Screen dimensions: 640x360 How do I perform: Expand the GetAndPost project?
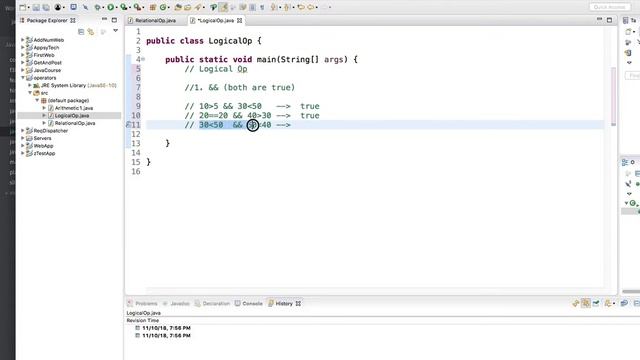tap(22, 62)
